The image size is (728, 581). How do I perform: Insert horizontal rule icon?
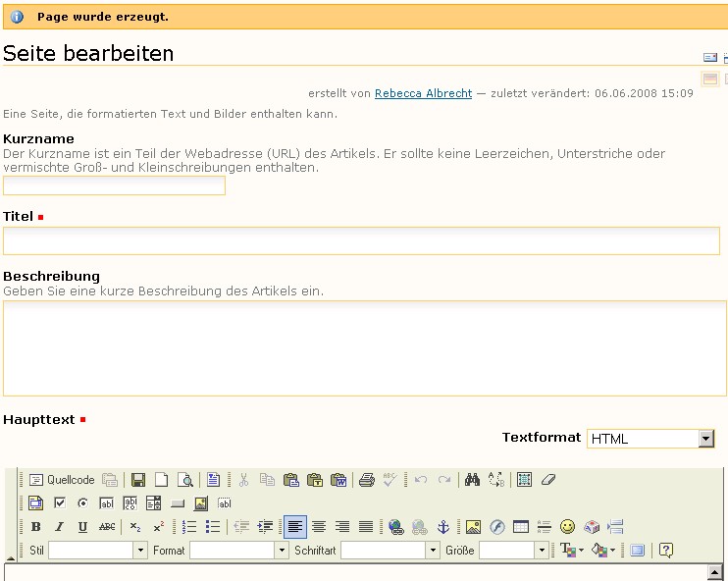[x=545, y=527]
